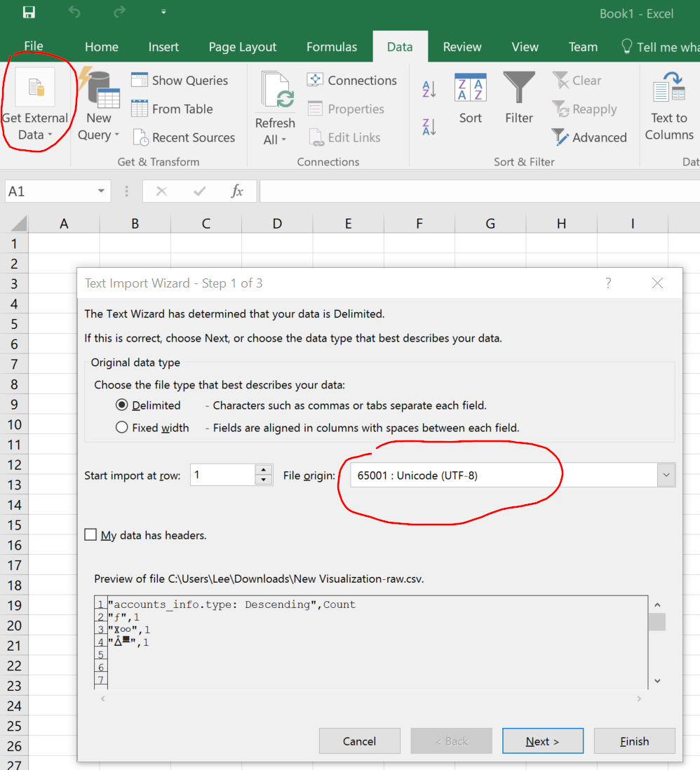Image resolution: width=700 pixels, height=770 pixels.
Task: Click the Save icon in title bar
Action: (29, 13)
